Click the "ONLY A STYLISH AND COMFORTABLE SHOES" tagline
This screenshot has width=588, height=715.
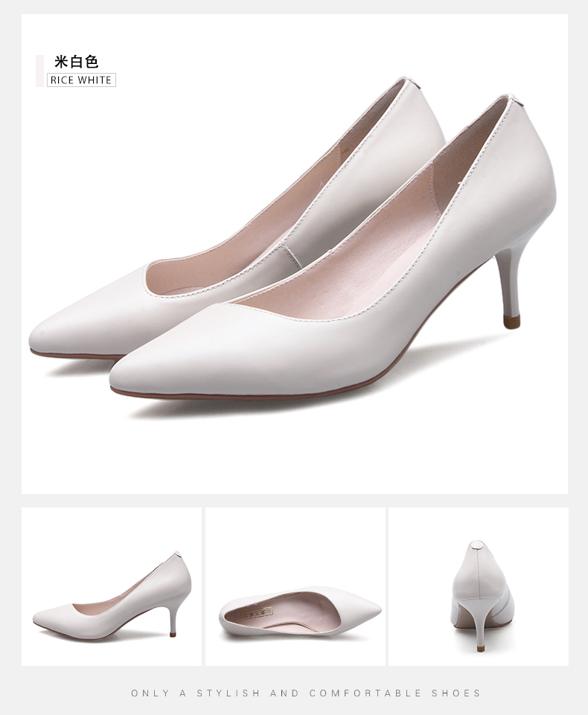[x=306, y=693]
